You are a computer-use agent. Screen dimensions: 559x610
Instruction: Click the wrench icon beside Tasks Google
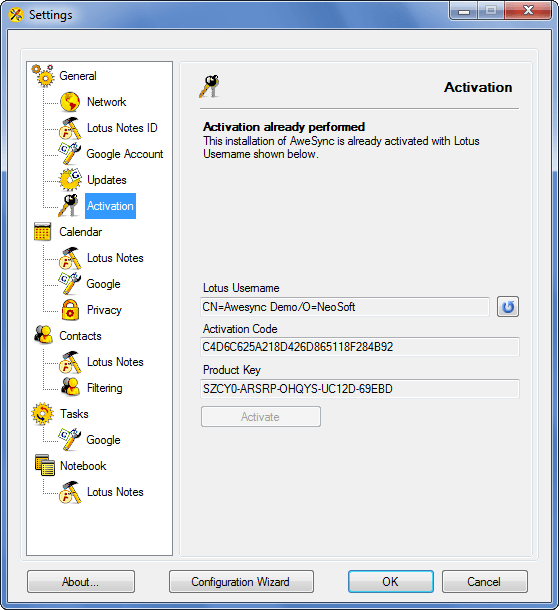(70, 440)
